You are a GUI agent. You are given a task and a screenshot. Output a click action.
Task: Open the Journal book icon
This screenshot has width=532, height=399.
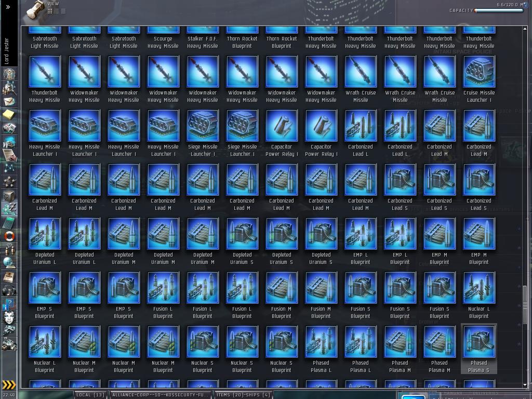9,276
